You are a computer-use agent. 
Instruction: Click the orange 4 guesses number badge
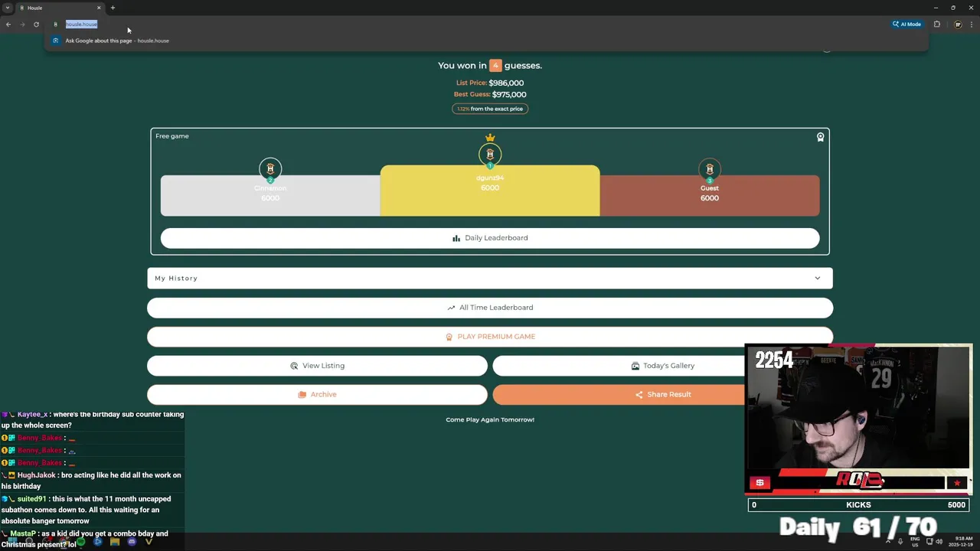495,66
